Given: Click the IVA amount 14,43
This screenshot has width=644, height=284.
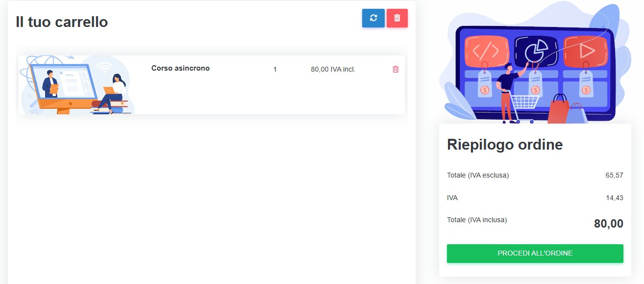Looking at the screenshot, I should click(x=614, y=198).
